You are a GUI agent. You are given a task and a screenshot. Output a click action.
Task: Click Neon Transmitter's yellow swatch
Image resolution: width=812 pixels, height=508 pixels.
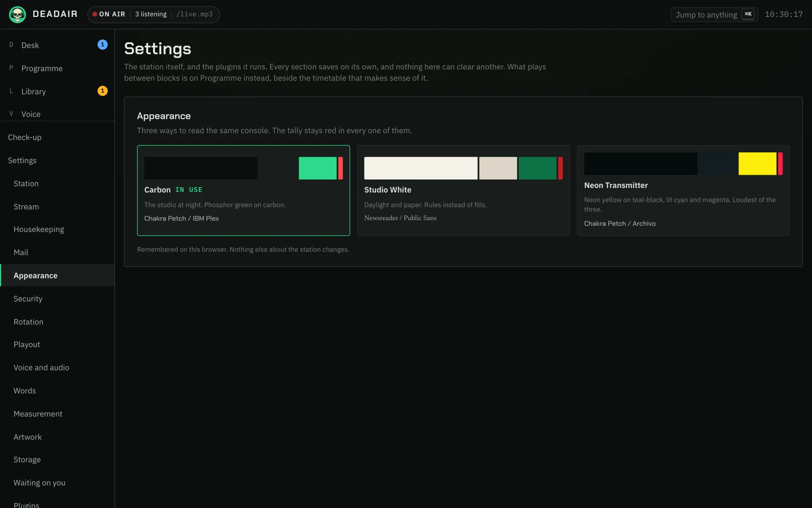757,163
